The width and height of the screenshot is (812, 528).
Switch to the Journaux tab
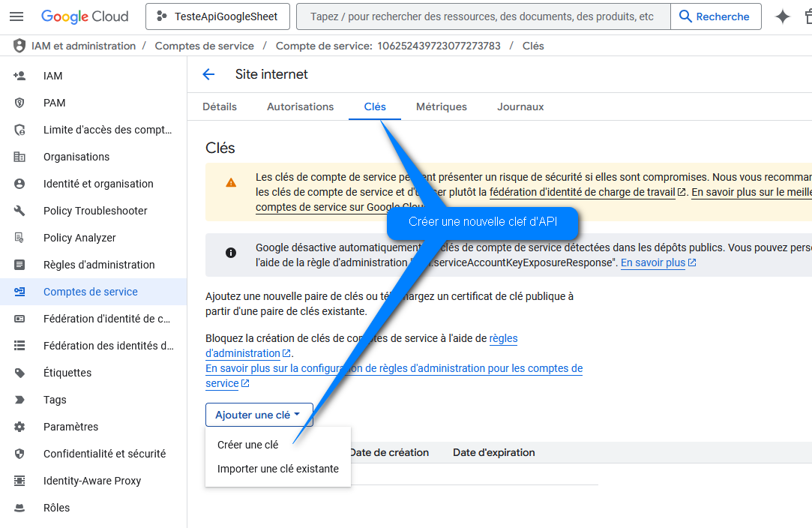[x=520, y=106]
